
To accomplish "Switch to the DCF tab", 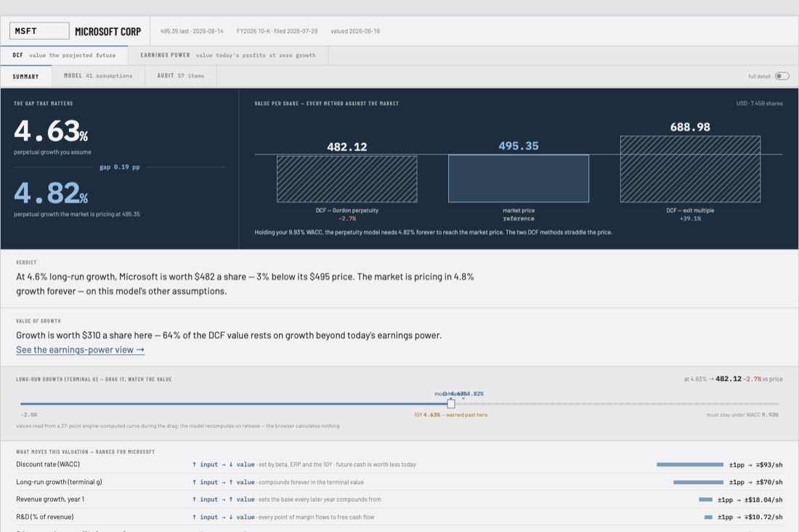I will 64,55.
